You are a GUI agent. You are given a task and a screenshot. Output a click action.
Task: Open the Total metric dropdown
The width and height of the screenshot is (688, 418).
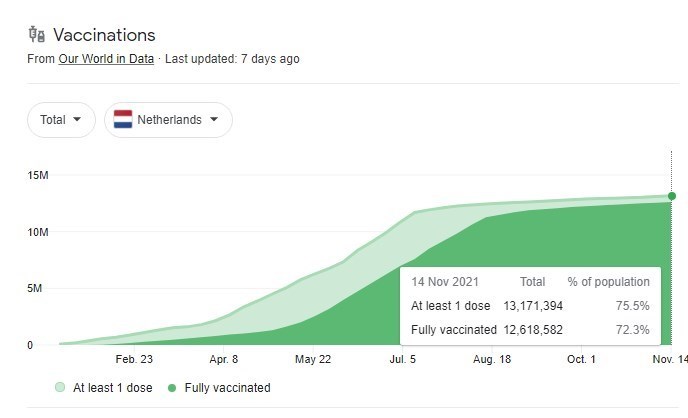[x=61, y=120]
